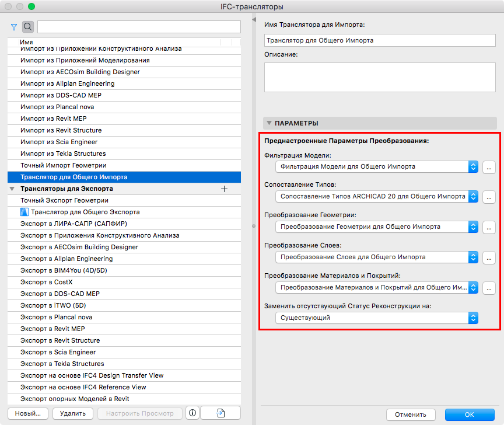Select Импорт из Plancal nova

click(x=124, y=107)
